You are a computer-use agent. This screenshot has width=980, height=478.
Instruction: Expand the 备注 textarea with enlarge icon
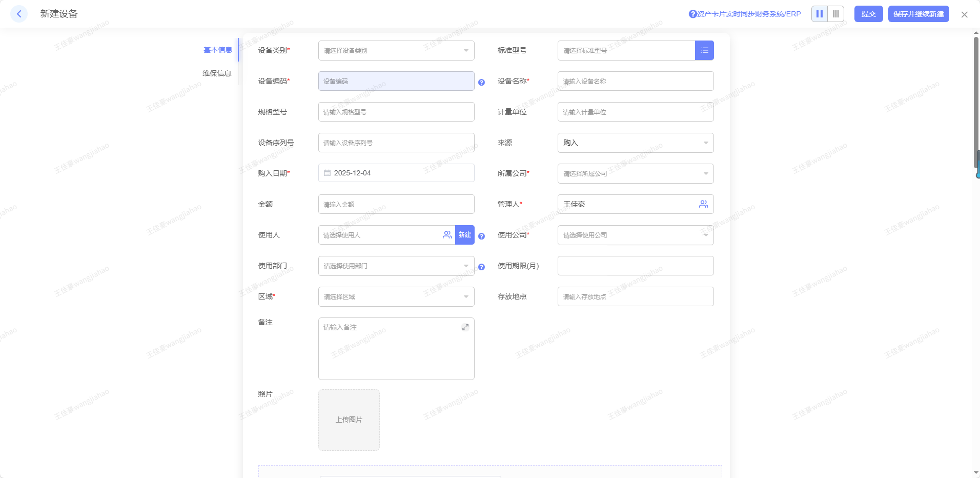465,327
